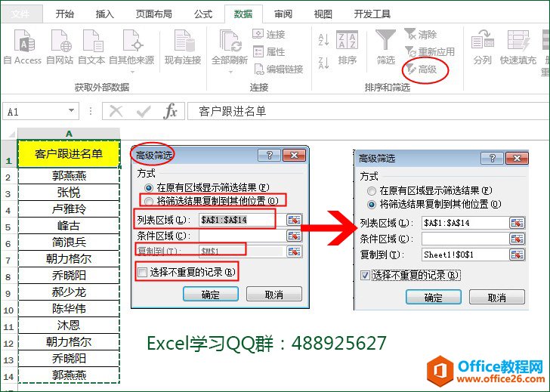The height and width of the screenshot is (392, 550).
Task: Expand the Name Box dropdown
Action: (x=71, y=111)
